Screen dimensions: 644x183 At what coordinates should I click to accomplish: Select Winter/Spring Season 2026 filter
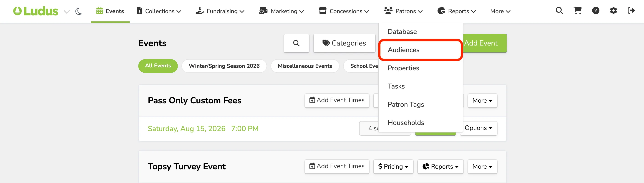point(224,66)
